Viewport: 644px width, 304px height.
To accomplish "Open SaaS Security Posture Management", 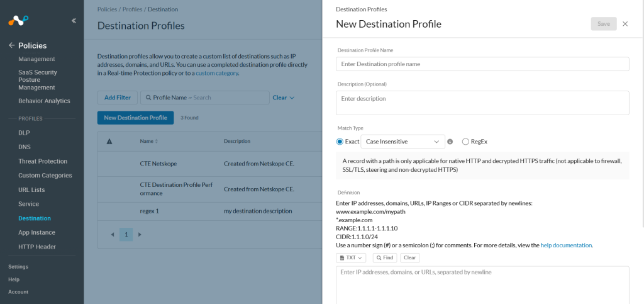I will pos(38,80).
